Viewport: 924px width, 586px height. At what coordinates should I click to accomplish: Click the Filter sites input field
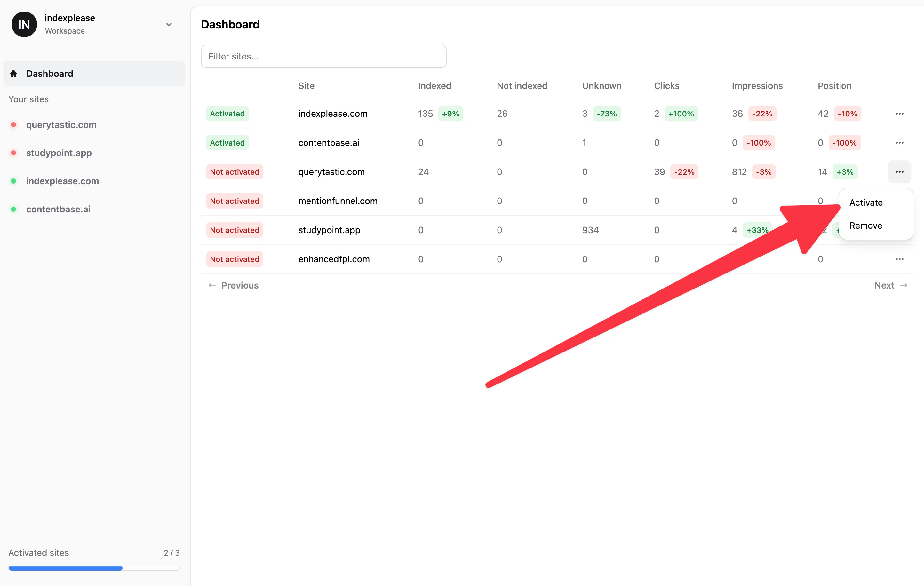click(x=323, y=56)
